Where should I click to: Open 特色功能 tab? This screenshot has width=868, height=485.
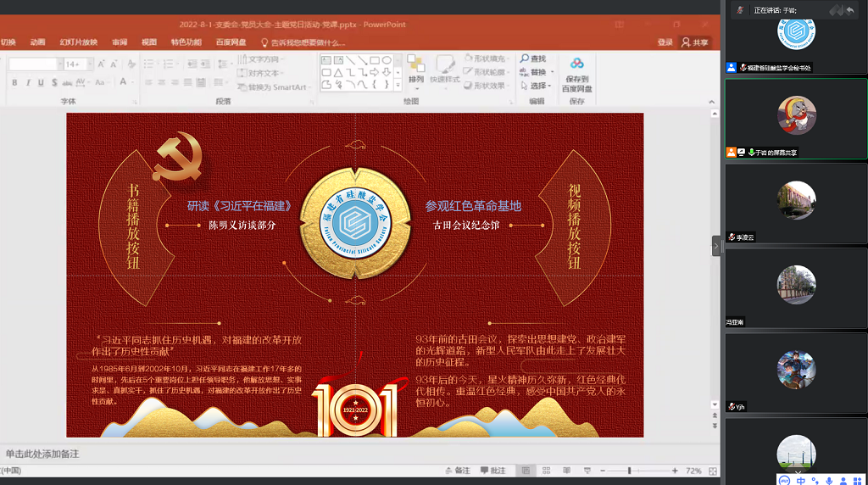tap(186, 42)
